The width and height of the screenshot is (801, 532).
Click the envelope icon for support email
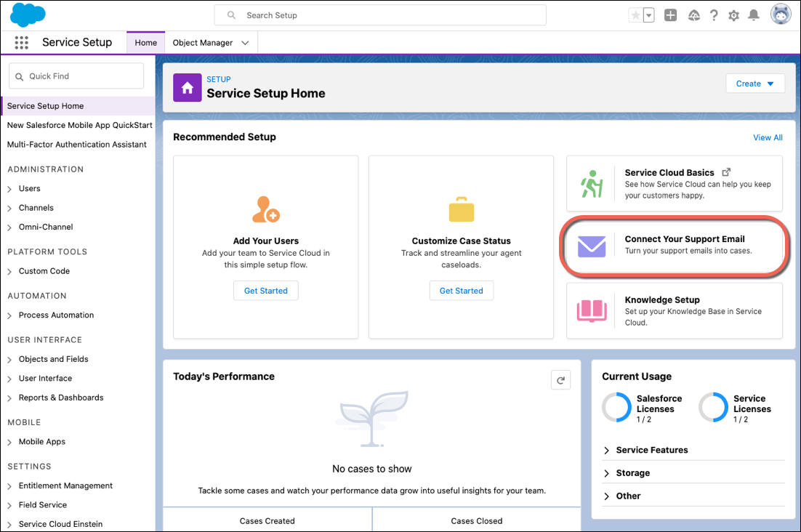tap(592, 246)
